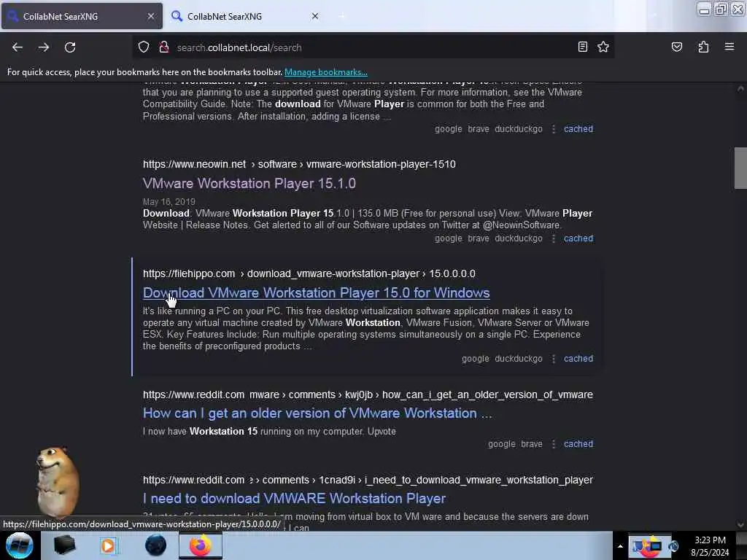
Task: Click page scrollbar thumb
Action: point(740,168)
